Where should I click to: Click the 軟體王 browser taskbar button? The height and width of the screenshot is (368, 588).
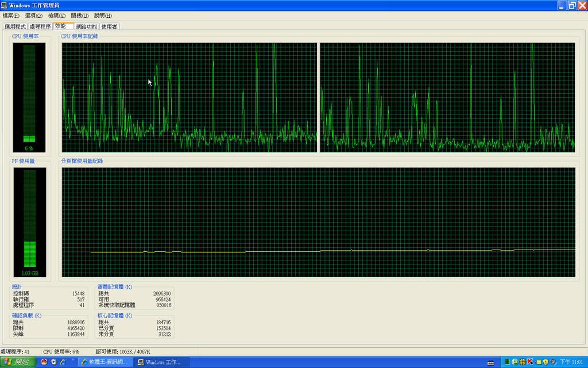[x=105, y=362]
